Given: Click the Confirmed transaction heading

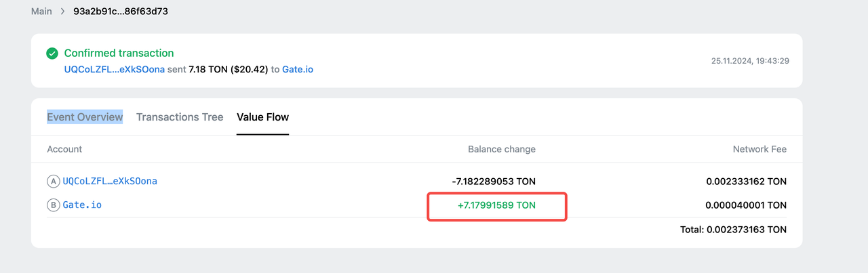Looking at the screenshot, I should (119, 53).
